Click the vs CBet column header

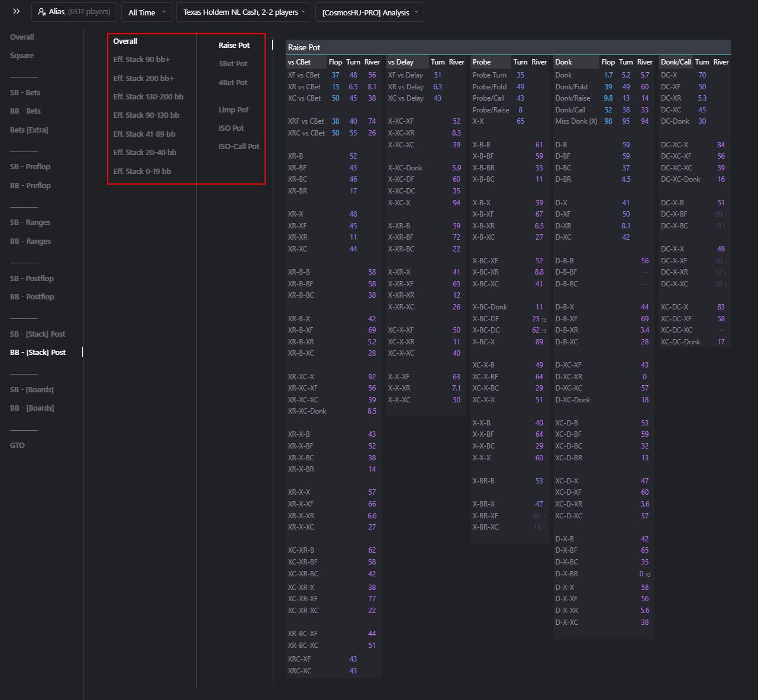(299, 62)
